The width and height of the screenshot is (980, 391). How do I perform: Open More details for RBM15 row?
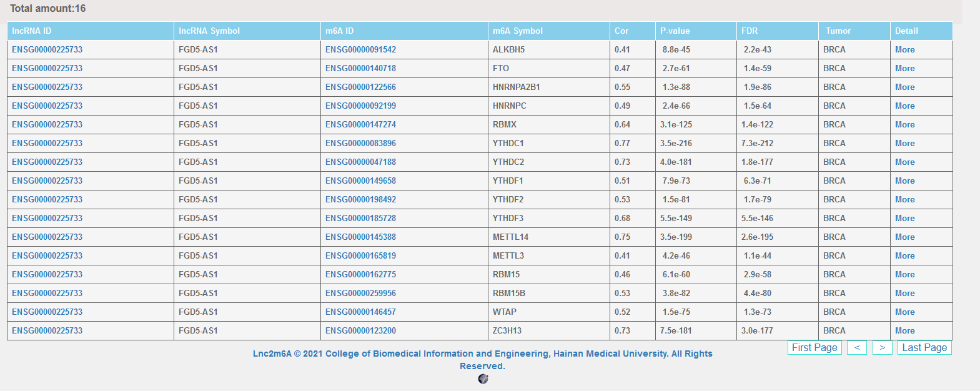click(x=904, y=274)
